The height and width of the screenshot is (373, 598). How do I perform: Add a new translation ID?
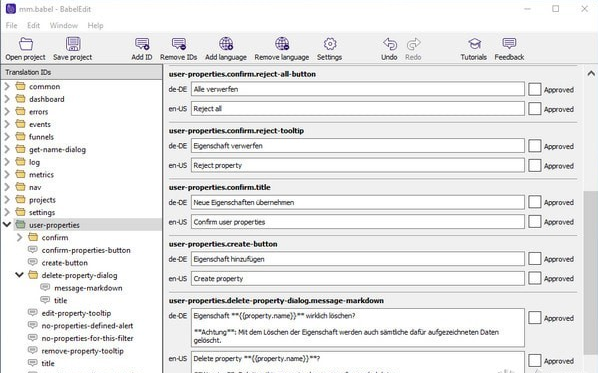point(142,49)
